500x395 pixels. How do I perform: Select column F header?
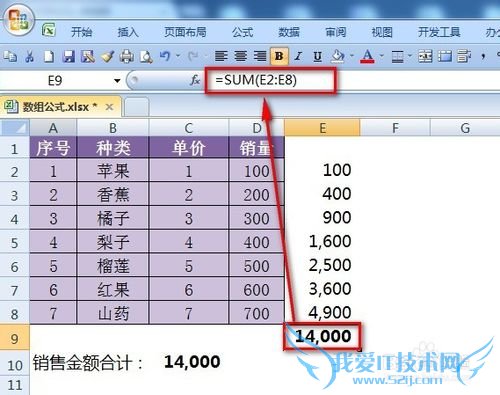click(x=395, y=128)
